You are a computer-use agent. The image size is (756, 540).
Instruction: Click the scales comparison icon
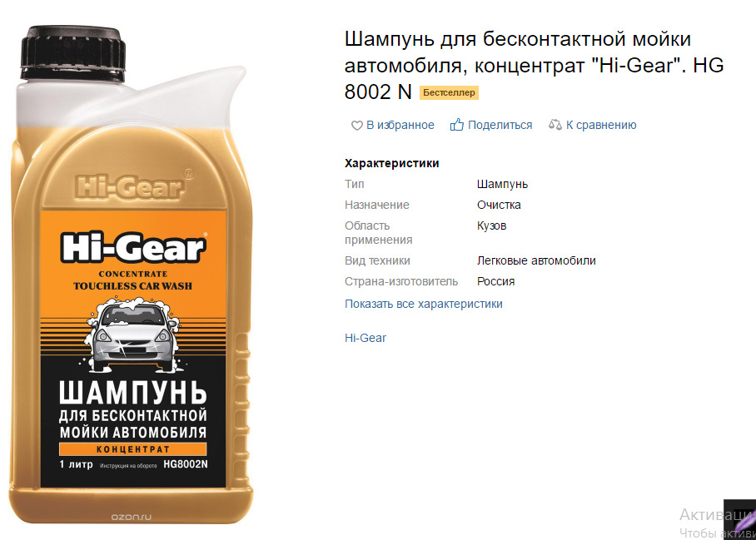[x=555, y=126]
